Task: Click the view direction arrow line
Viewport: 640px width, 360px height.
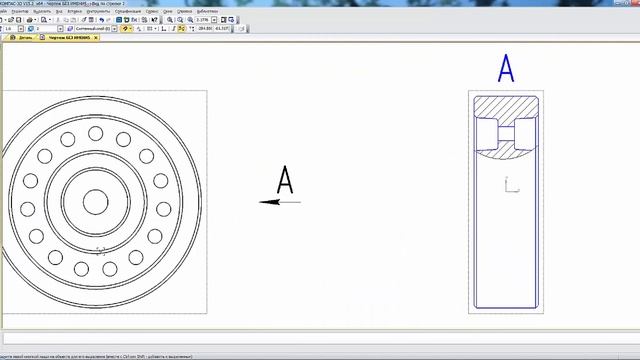Action: pyautogui.click(x=280, y=202)
